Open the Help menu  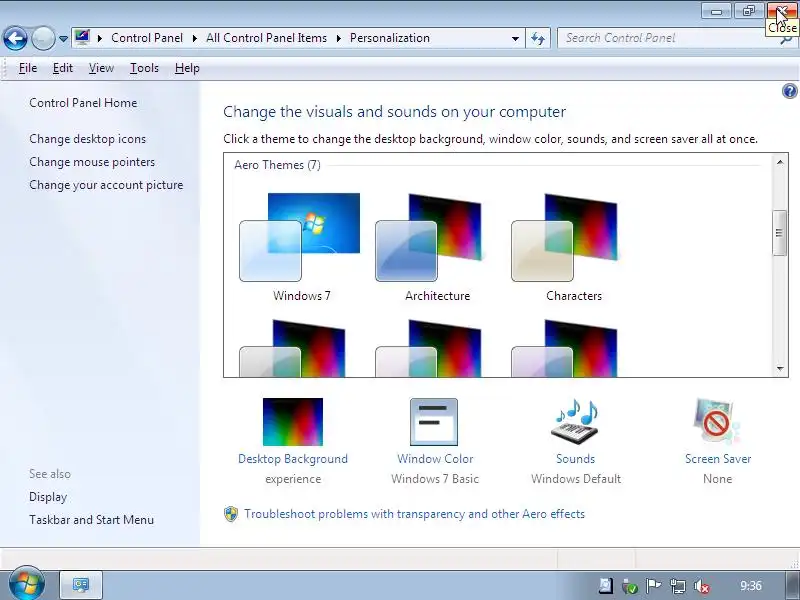click(x=187, y=68)
